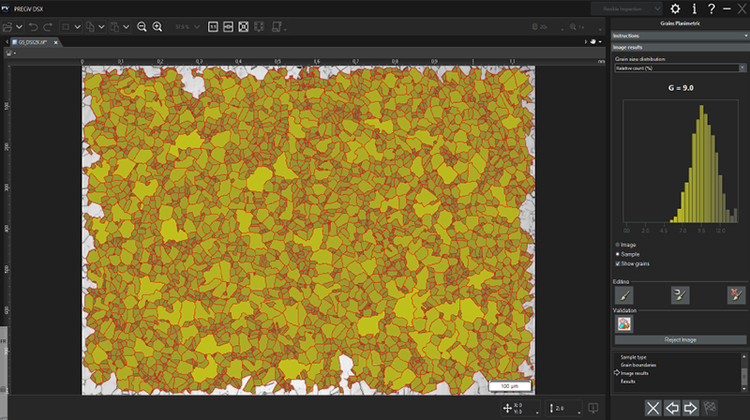The width and height of the screenshot is (750, 420).
Task: Expand the Instructions section
Action: (x=679, y=35)
